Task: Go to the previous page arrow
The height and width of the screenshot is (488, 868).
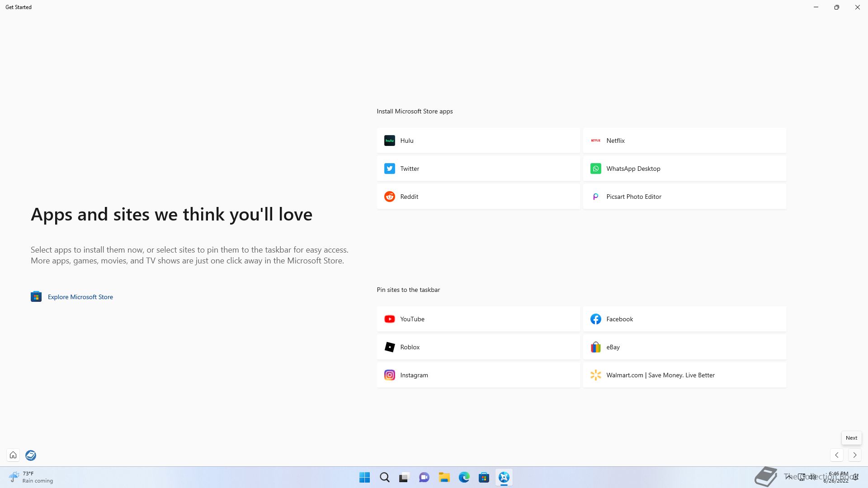Action: pos(837,455)
